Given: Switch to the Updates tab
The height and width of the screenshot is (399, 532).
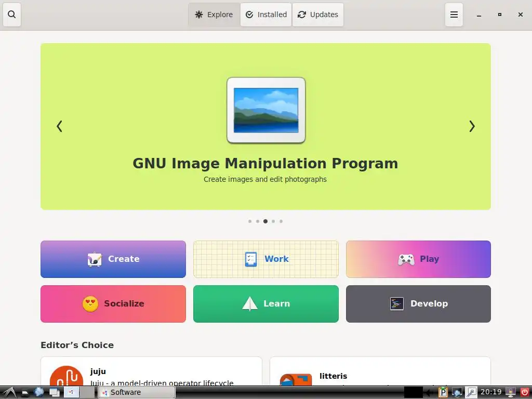Looking at the screenshot, I should (318, 15).
